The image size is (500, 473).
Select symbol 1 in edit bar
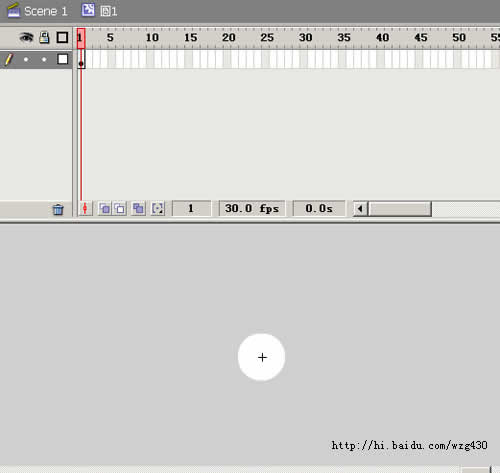click(x=109, y=12)
